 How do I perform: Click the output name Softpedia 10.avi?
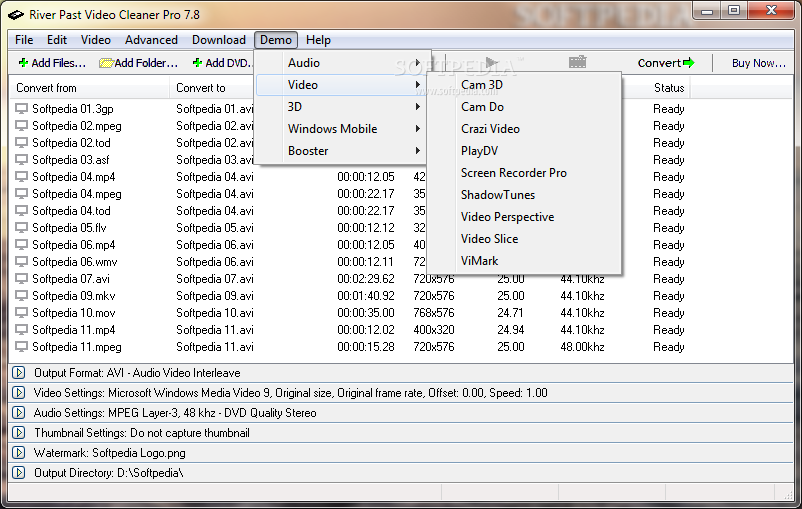click(x=215, y=313)
